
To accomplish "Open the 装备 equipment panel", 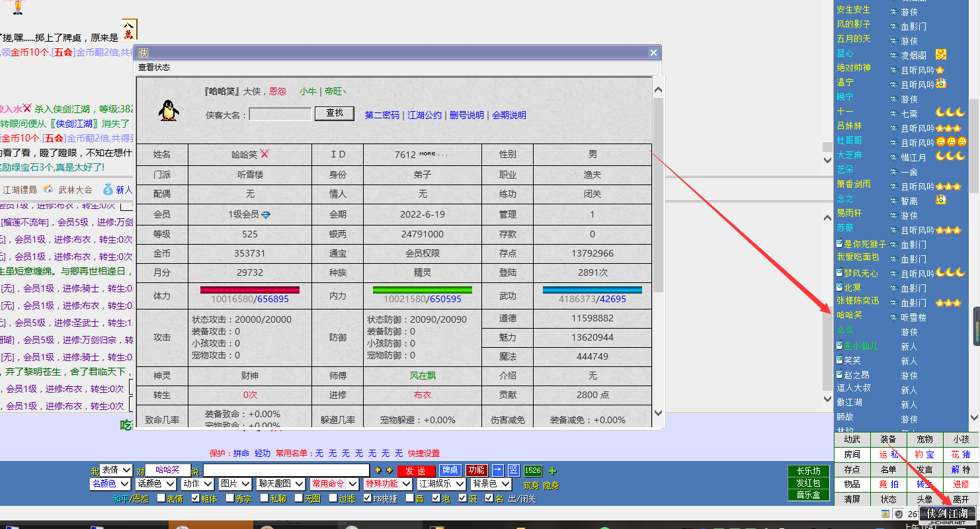I will point(888,439).
